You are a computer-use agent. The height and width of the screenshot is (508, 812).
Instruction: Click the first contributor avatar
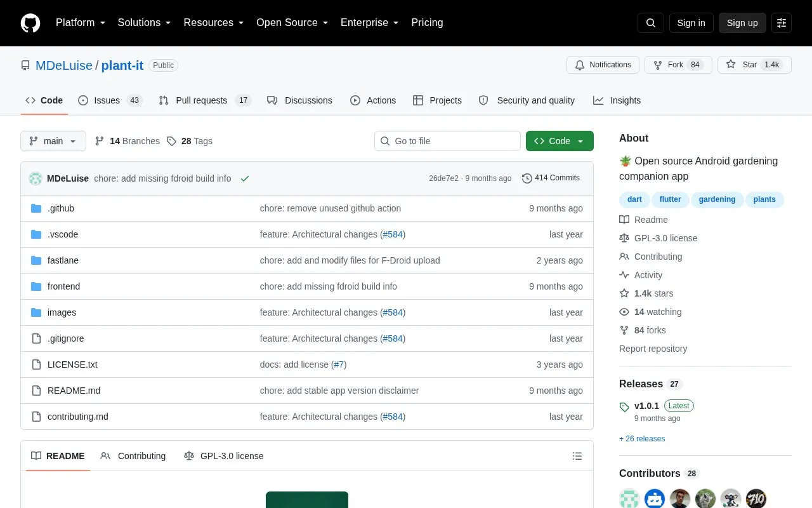629,498
